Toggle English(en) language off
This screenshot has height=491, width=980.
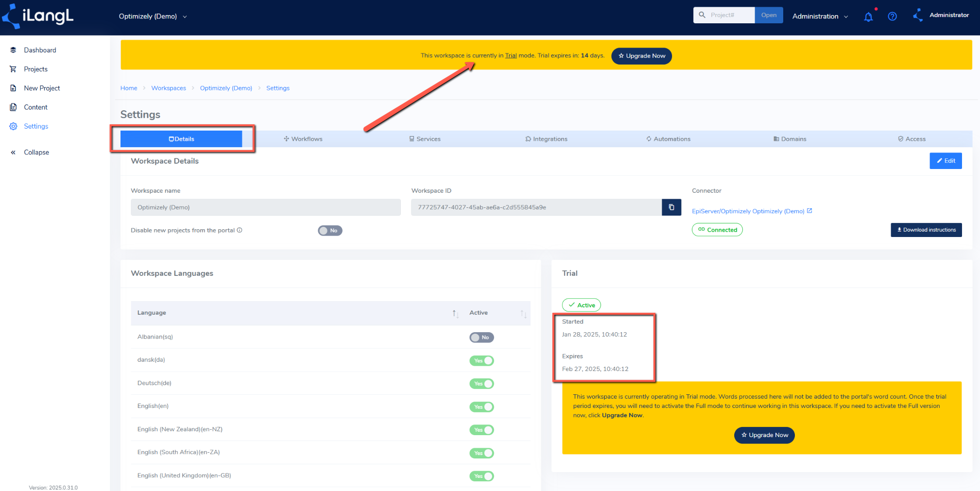click(x=481, y=407)
